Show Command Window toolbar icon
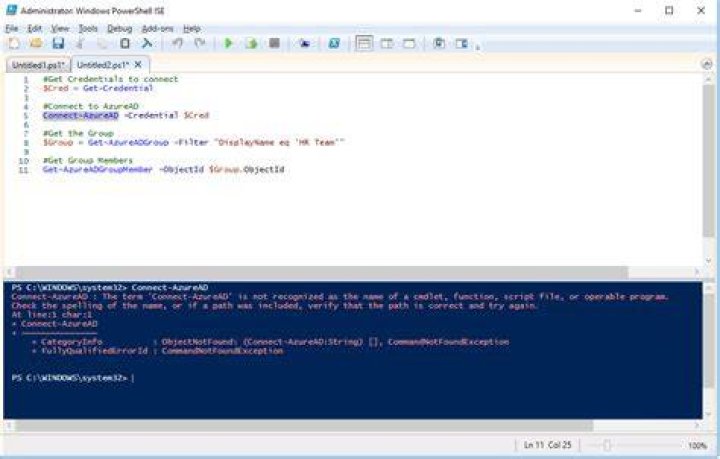The image size is (720, 459). coord(439,44)
